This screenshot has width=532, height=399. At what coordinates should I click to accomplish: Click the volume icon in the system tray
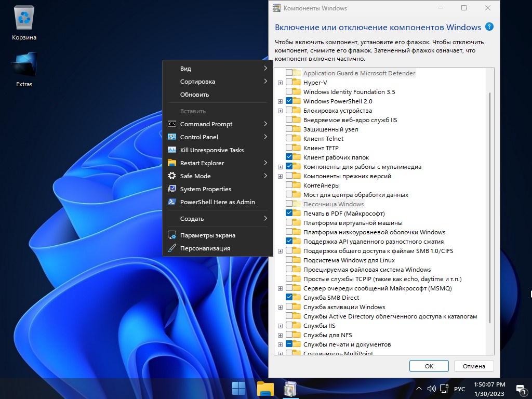(x=431, y=389)
